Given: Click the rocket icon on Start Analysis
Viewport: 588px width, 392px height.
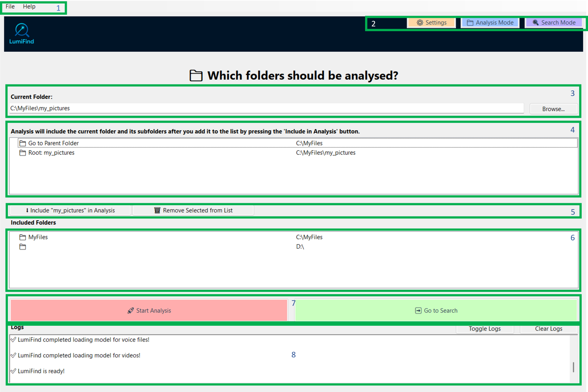Looking at the screenshot, I should coord(131,310).
